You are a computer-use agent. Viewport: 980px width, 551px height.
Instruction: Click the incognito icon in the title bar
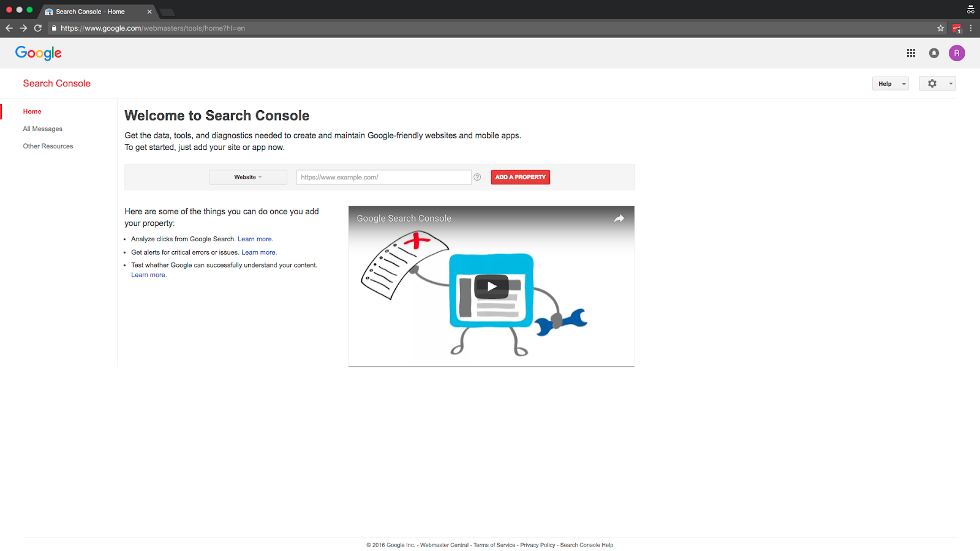tap(971, 10)
